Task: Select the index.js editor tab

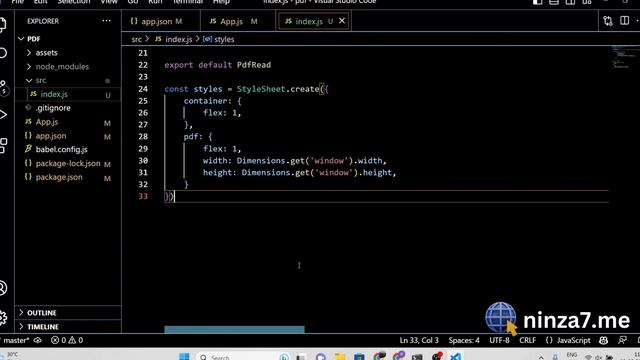Action: (x=309, y=21)
